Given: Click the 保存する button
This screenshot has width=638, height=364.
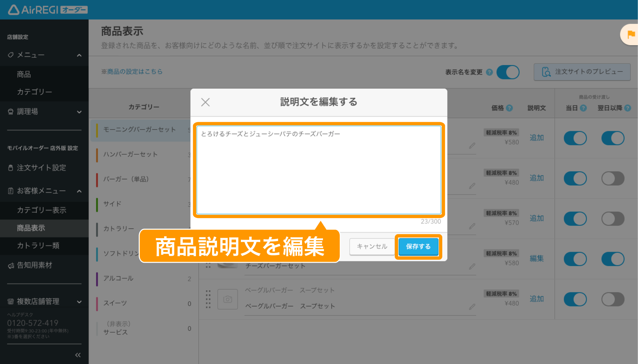Looking at the screenshot, I should tap(418, 247).
